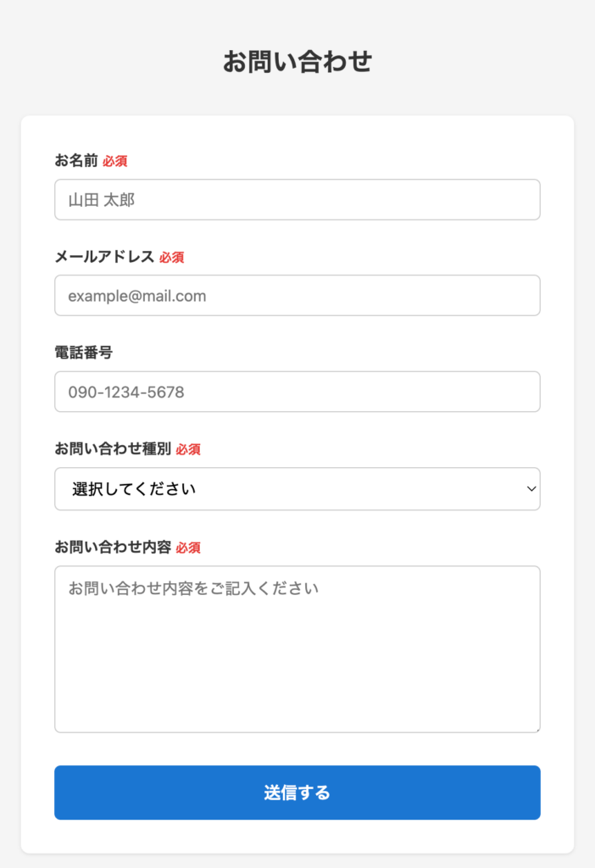
Task: Click the お名前 field label
Action: tap(76, 160)
